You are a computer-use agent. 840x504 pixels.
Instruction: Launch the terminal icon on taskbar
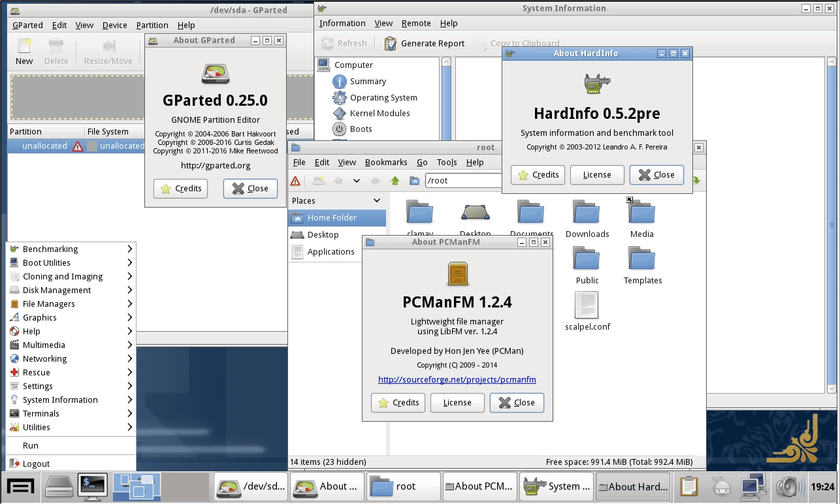[92, 486]
